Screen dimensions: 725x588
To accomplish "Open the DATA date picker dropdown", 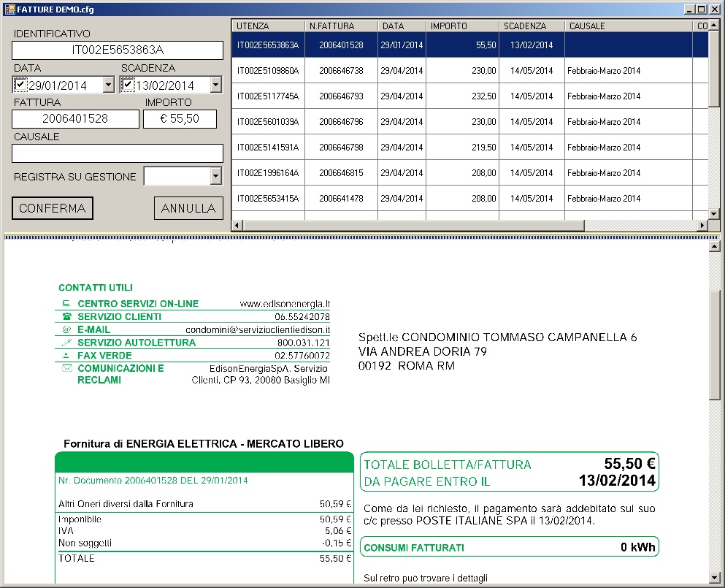I will tap(108, 85).
